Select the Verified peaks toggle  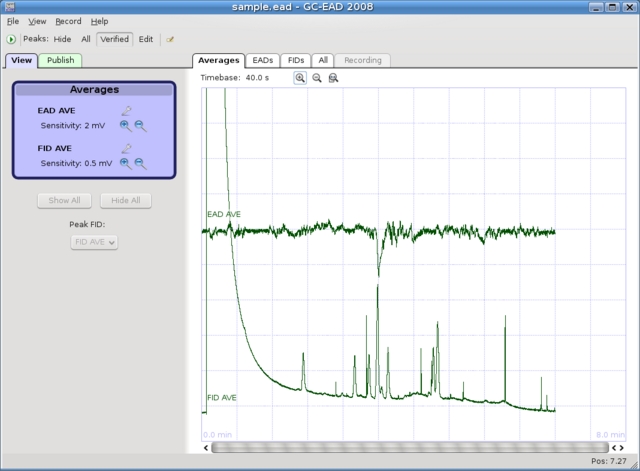[x=114, y=39]
